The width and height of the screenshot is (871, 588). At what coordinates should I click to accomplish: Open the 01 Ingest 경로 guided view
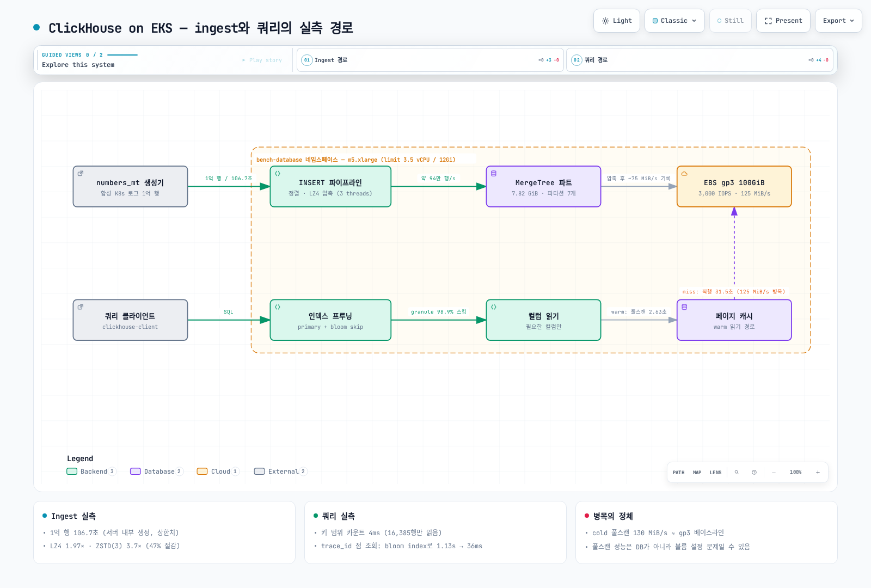coord(430,60)
